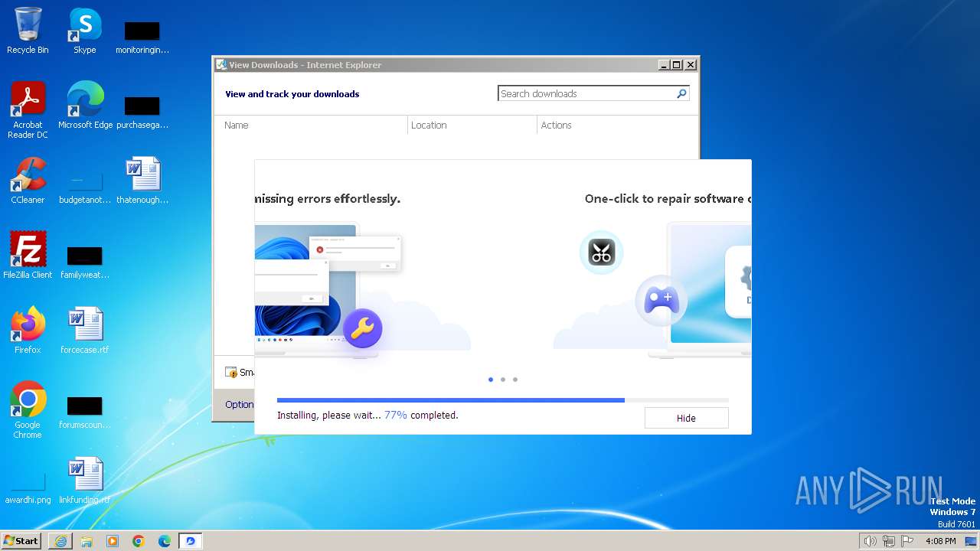This screenshot has width=980, height=551.
Task: Select the third slide indicator dot
Action: pyautogui.click(x=515, y=380)
